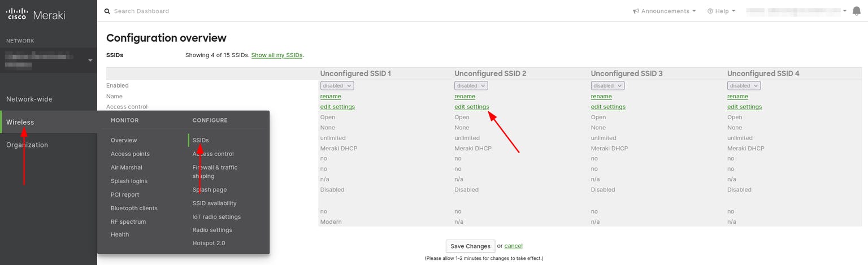The width and height of the screenshot is (868, 265).
Task: Click the Announcements megaphone icon
Action: (636, 11)
